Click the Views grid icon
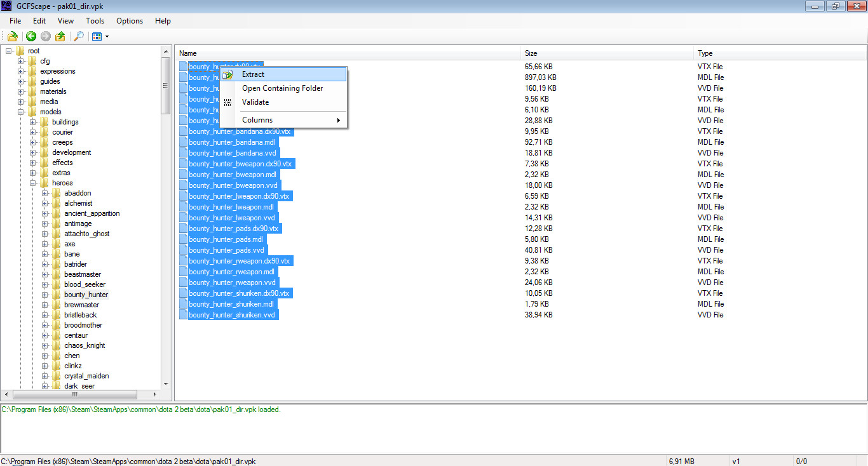 [97, 36]
